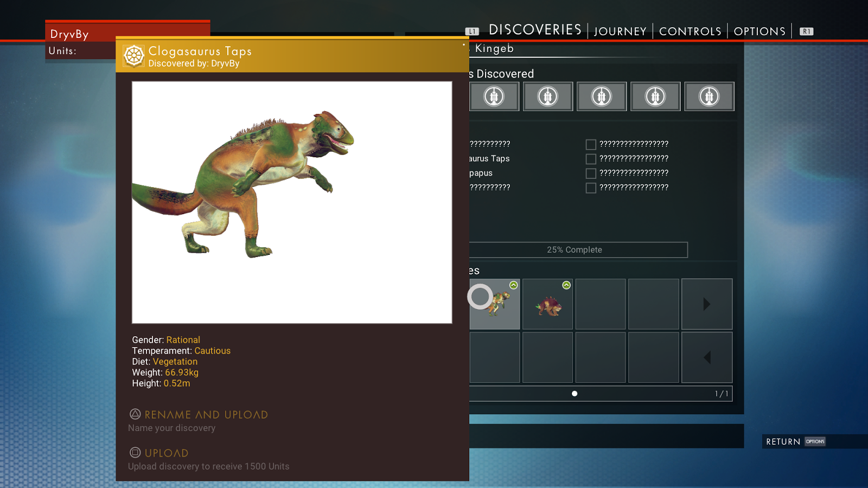The width and height of the screenshot is (868, 488).
Task: Select the circular selection cursor ring
Action: 480,297
